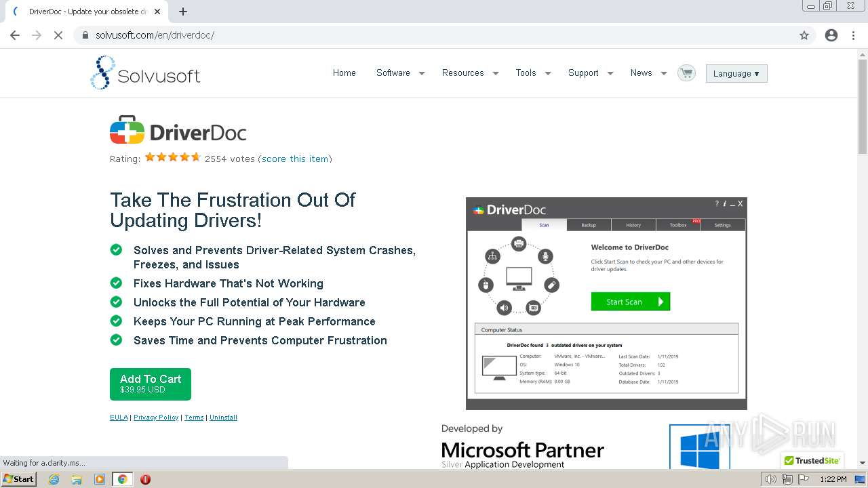Open the Support menu

click(x=583, y=73)
